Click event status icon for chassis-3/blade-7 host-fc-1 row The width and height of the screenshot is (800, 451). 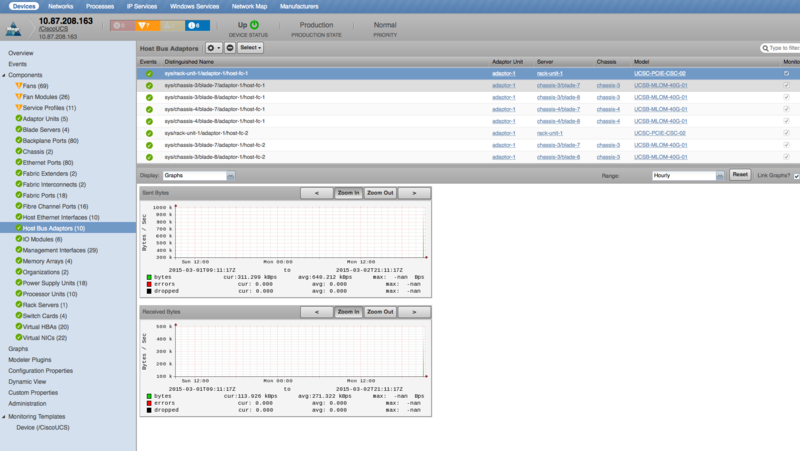tap(149, 86)
